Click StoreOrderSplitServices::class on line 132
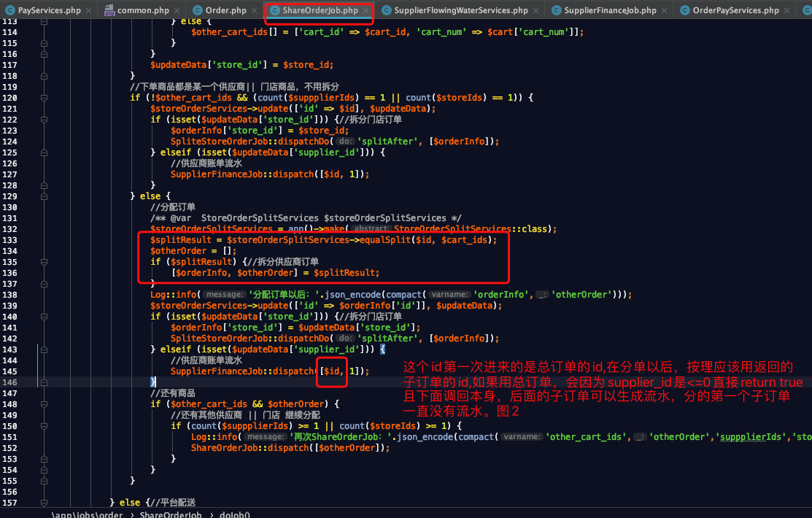Screen dimensions: 812x518 pos(471,229)
